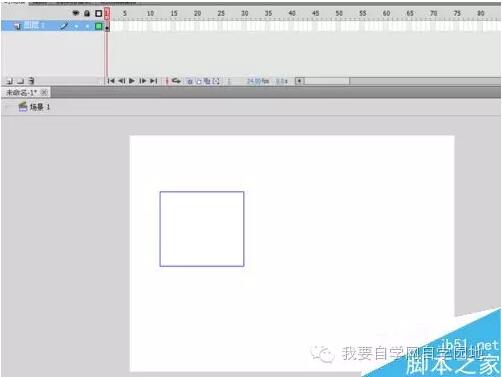
Task: Click the scene clapperboard icon
Action: (x=23, y=107)
